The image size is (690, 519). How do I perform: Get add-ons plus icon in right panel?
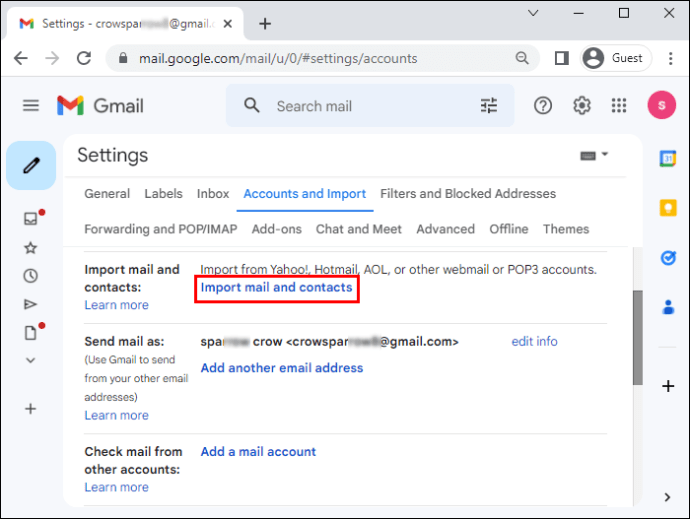click(x=668, y=386)
